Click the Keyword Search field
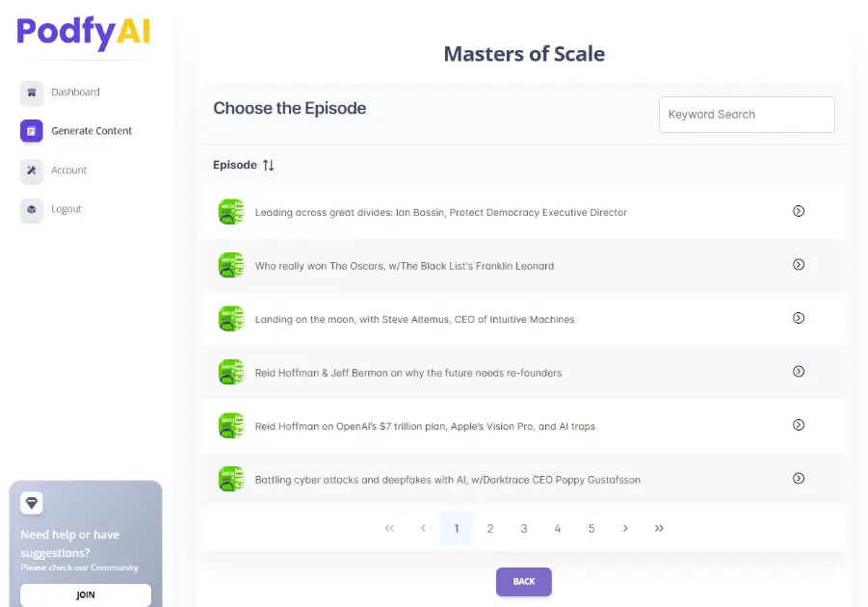868x607 pixels. click(747, 114)
